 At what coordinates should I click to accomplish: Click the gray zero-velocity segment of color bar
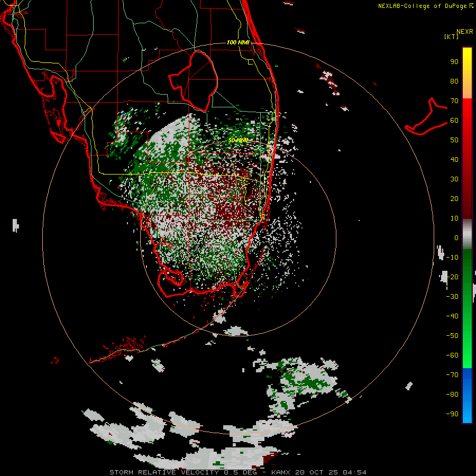click(x=467, y=234)
